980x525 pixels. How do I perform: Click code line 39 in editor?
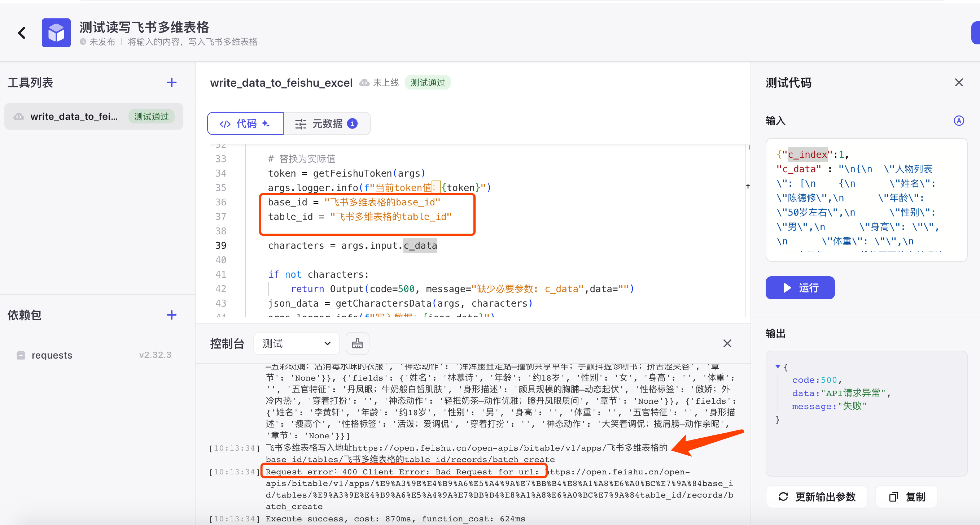tap(352, 246)
